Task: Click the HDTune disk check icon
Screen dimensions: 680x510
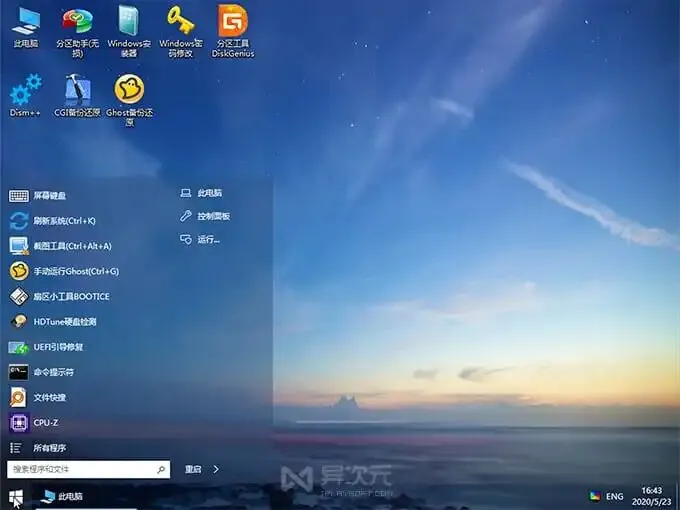Action: click(x=19, y=321)
